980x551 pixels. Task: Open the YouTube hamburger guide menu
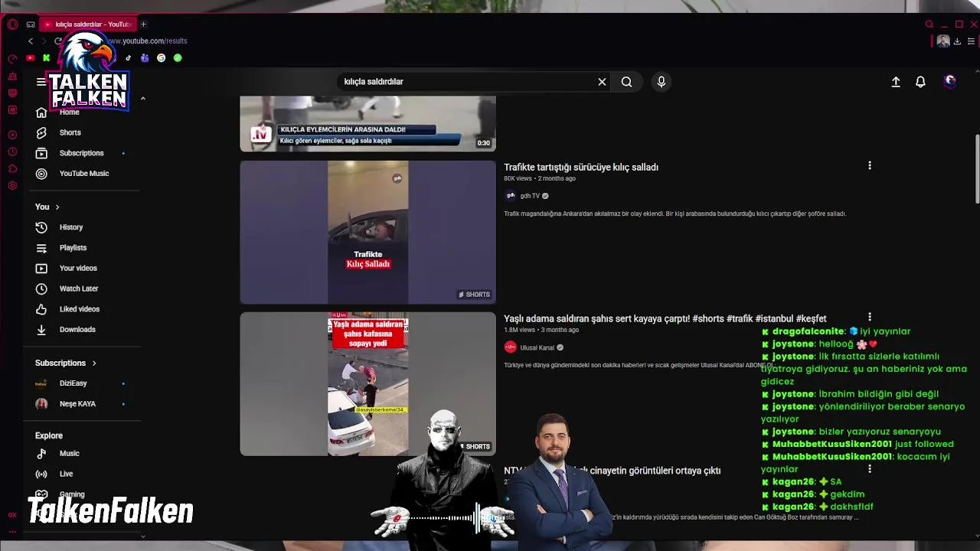click(41, 82)
